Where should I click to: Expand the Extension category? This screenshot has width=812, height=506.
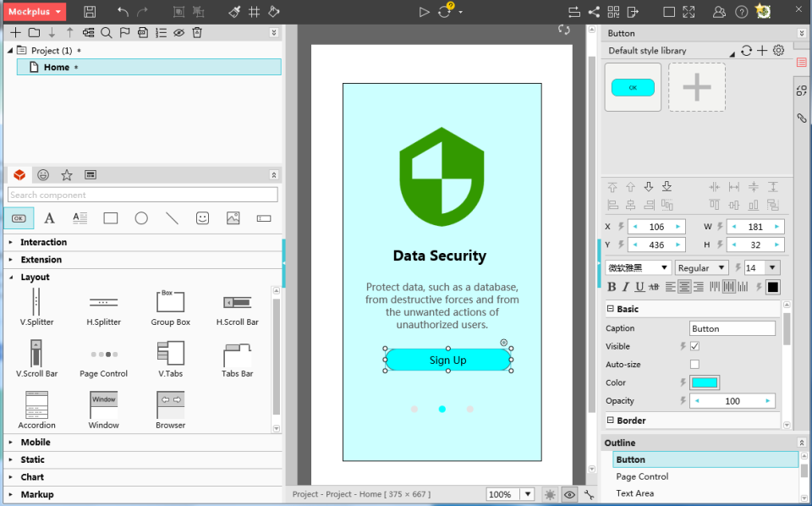41,260
